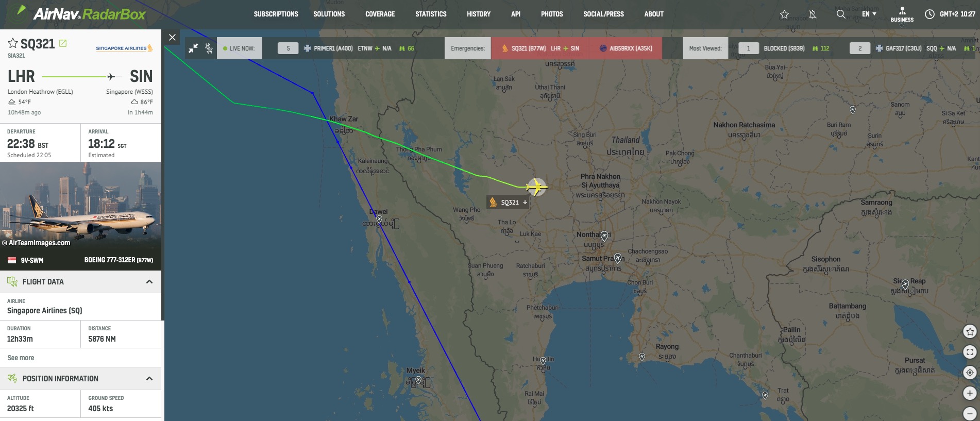Collapse the Flight Data section
980x421 pixels.
point(149,282)
